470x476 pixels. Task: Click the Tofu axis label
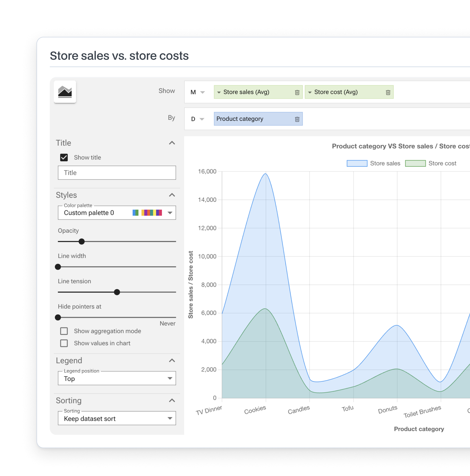click(x=348, y=408)
